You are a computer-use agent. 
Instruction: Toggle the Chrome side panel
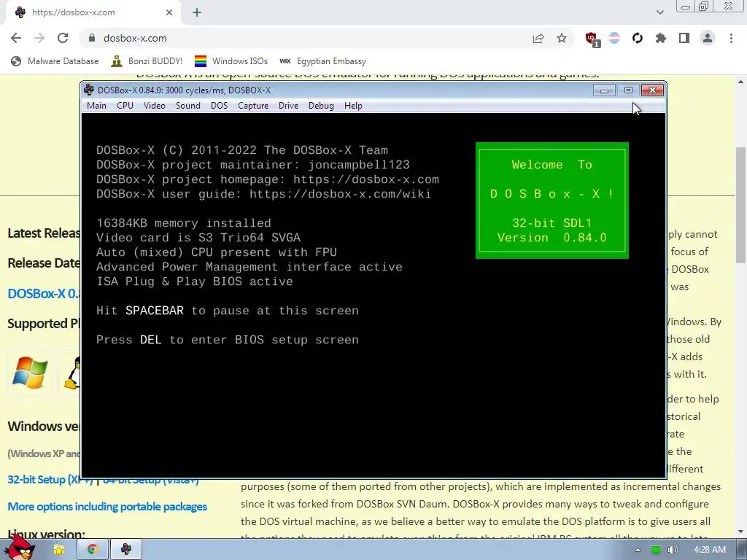tap(684, 38)
